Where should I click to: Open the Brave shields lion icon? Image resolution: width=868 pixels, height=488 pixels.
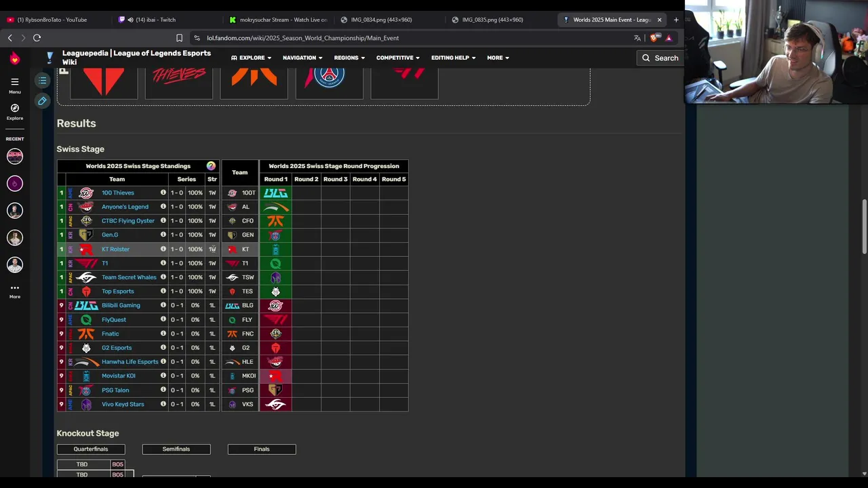[x=654, y=38]
